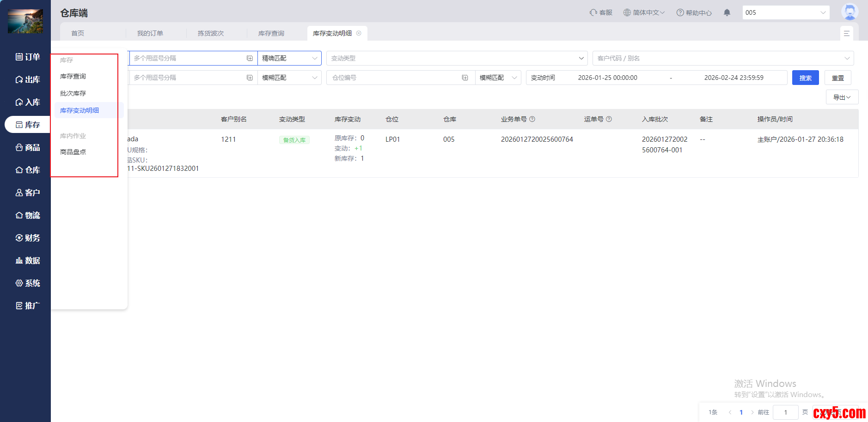868x422 pixels.
Task: Click expand icon in 仓位编号 field
Action: (465, 78)
